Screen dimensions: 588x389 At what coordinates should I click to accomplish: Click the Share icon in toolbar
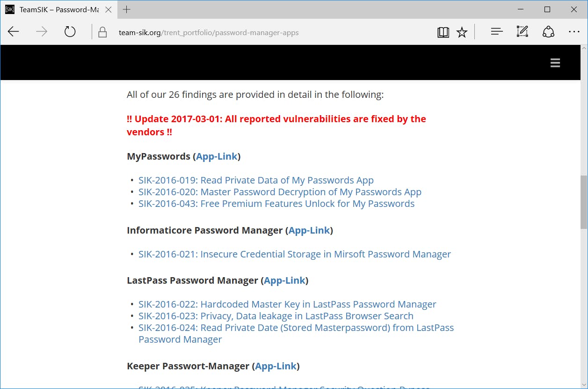pyautogui.click(x=548, y=32)
